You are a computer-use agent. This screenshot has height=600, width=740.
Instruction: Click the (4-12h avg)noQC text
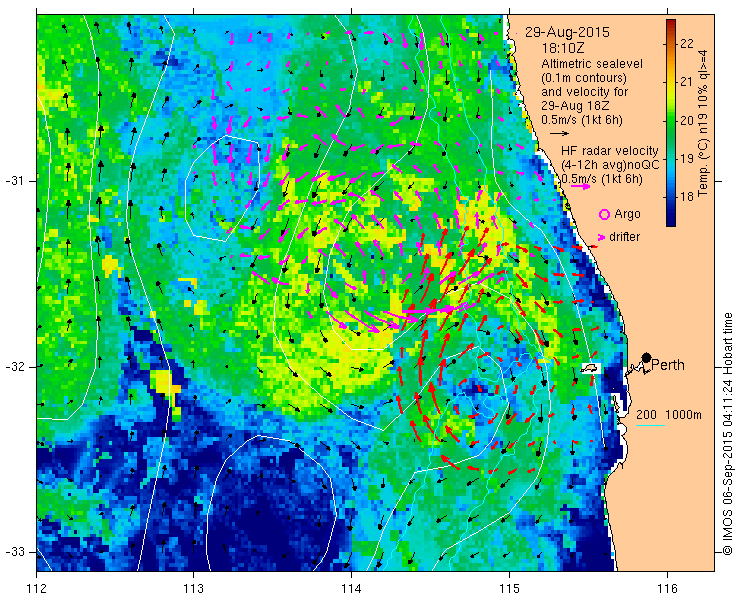pos(610,165)
